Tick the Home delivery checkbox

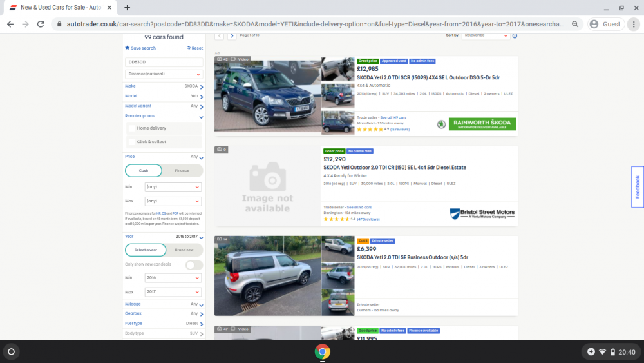click(132, 128)
